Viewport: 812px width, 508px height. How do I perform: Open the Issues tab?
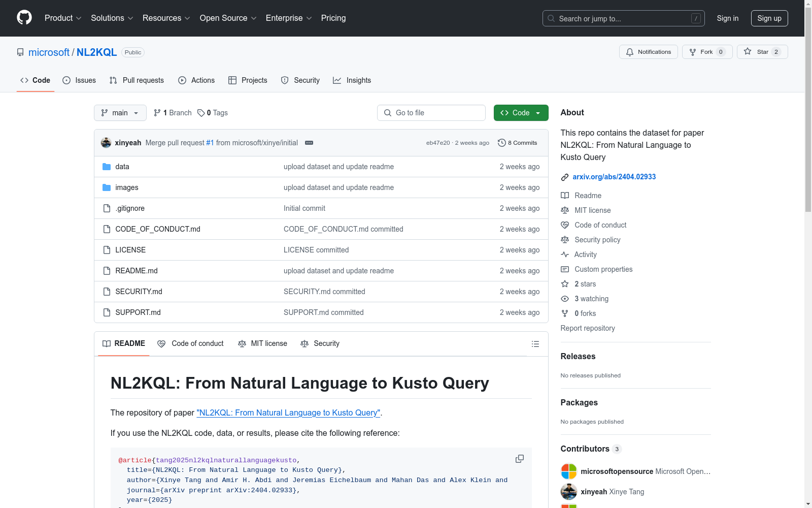click(x=79, y=80)
